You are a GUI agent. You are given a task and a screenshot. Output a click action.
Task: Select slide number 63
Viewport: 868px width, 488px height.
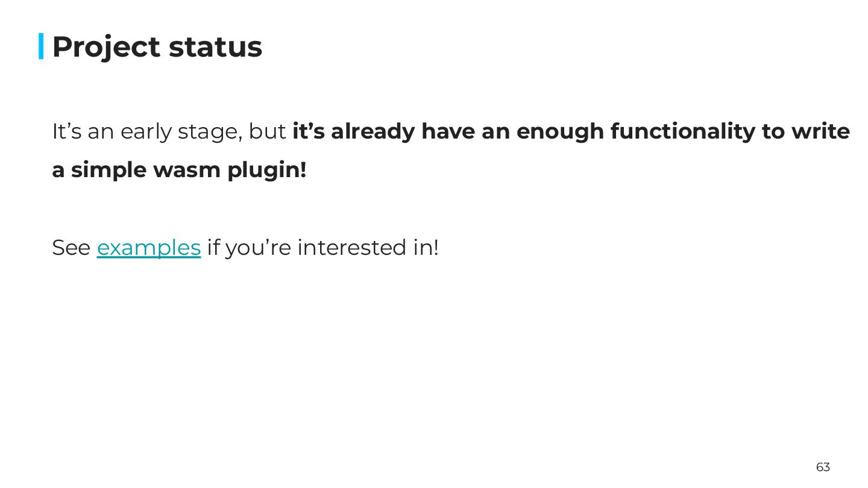823,467
